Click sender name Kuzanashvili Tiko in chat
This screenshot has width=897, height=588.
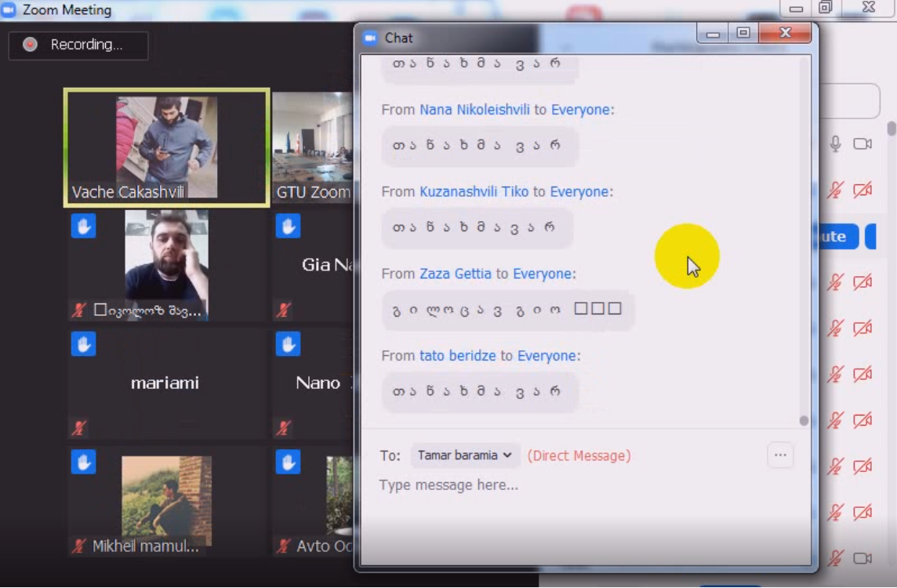point(474,191)
